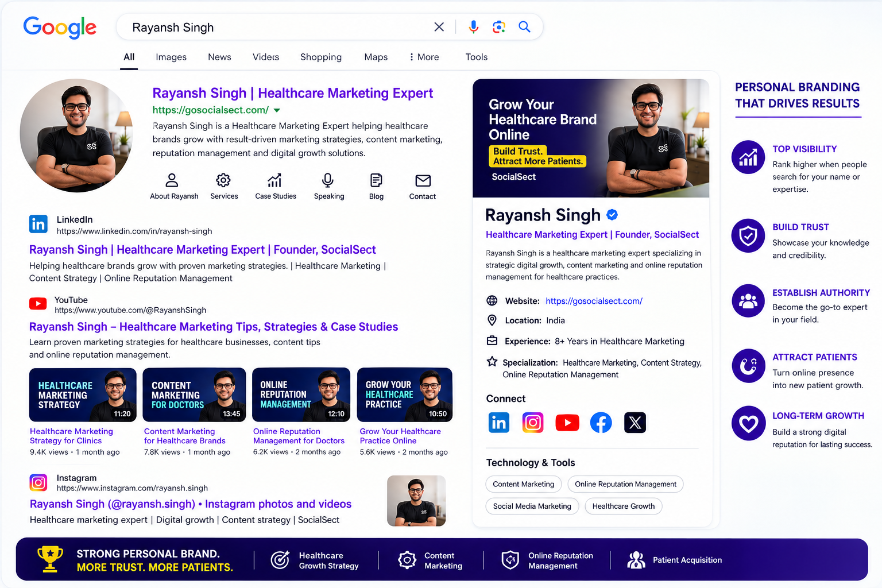Image resolution: width=882 pixels, height=588 pixels.
Task: Open the Case Studies chart icon
Action: pyautogui.click(x=274, y=180)
